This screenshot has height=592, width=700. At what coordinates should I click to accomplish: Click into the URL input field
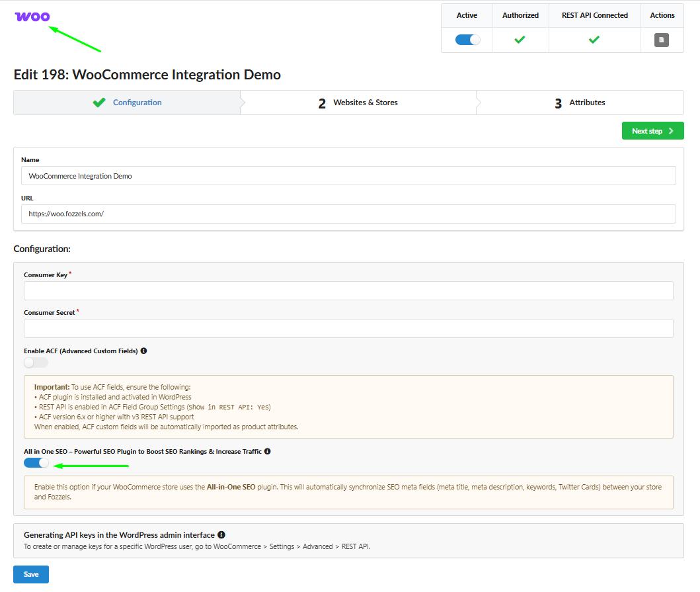pos(348,214)
